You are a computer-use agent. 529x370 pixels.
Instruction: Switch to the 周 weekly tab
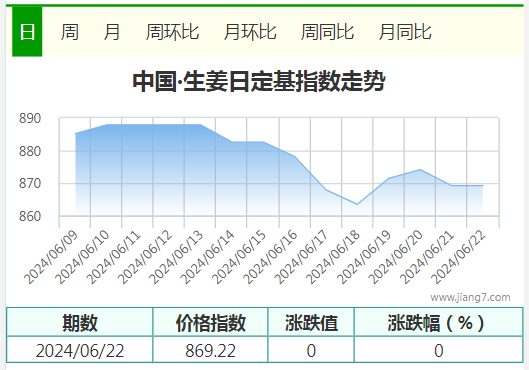click(70, 32)
